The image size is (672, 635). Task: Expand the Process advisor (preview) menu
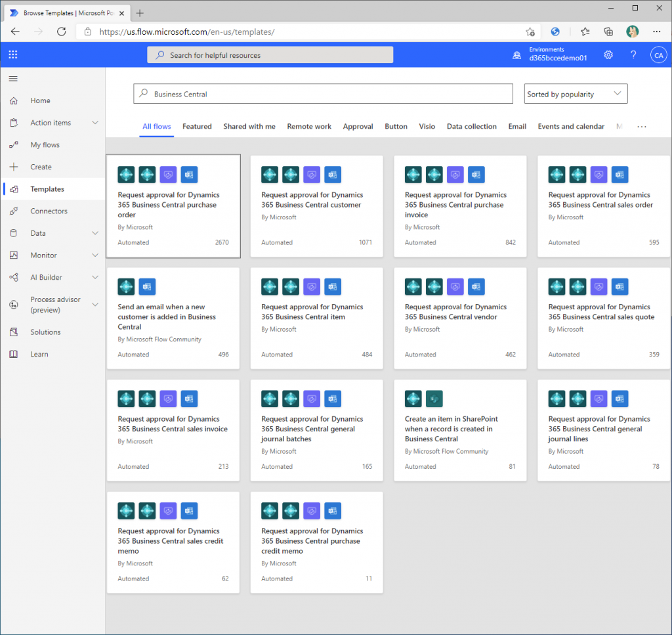pos(95,305)
